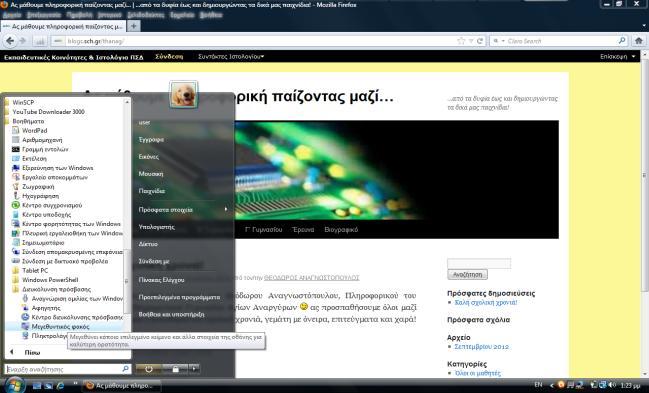Open the Καλή σχολική χρονιά! post link

(x=486, y=303)
